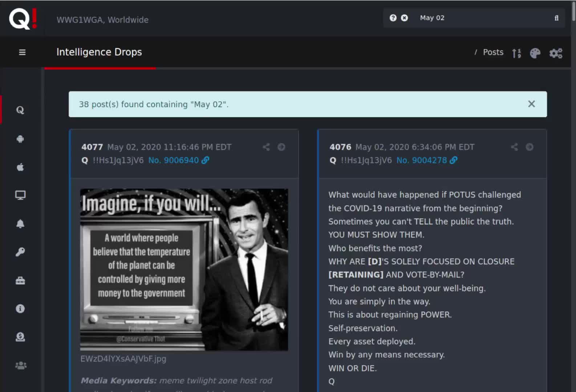Image resolution: width=576 pixels, height=392 pixels.
Task: Open the briefcase sidebar icon
Action: (20, 280)
